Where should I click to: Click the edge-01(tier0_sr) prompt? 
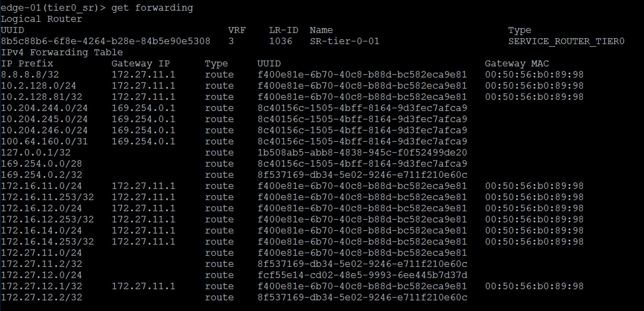pos(53,8)
